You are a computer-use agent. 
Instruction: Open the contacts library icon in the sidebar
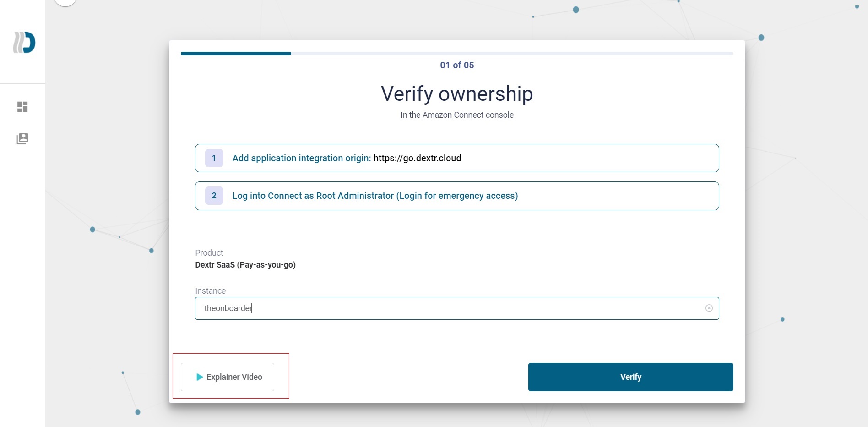pos(22,138)
